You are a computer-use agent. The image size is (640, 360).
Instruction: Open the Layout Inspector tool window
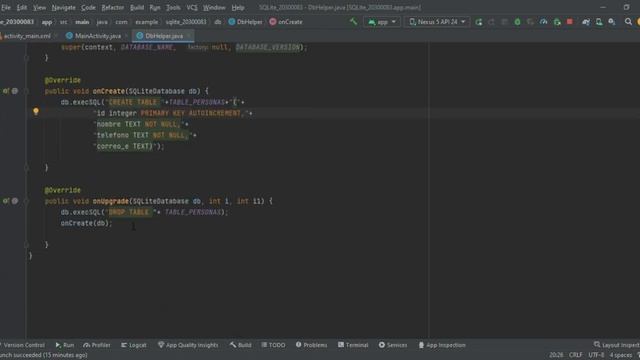point(617,345)
